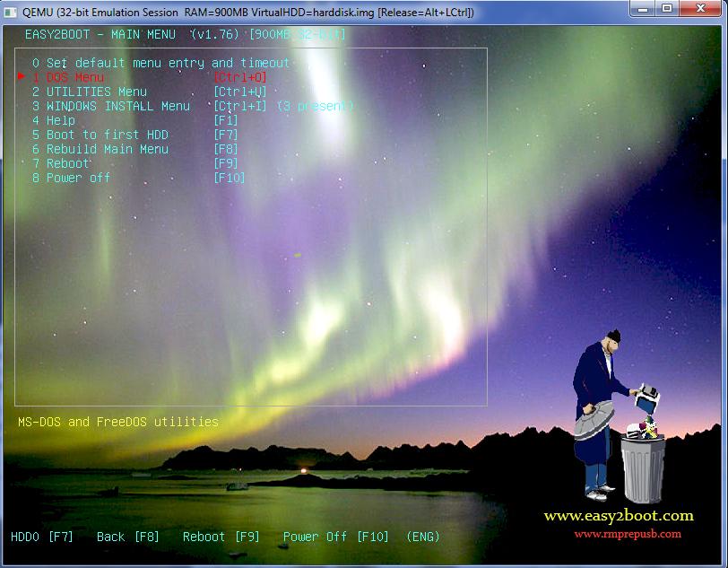This screenshot has height=568, width=728.
Task: Click the (ENG) language indicator
Action: 423,537
